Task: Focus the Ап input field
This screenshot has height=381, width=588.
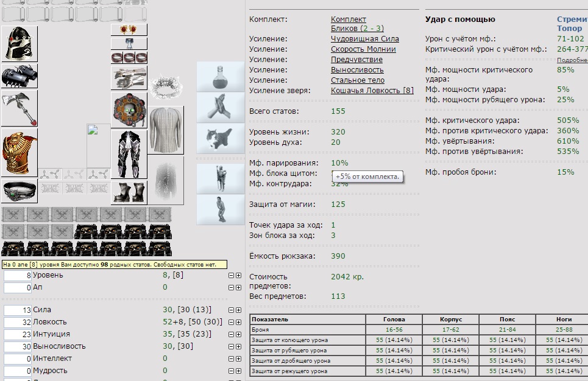Action: tap(18, 288)
